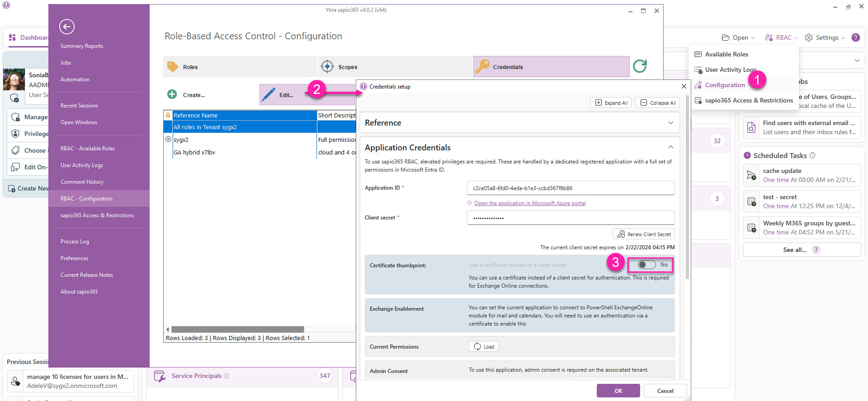Image resolution: width=868 pixels, height=401 pixels.
Task: Open Summary Reports in sidebar
Action: (x=82, y=46)
